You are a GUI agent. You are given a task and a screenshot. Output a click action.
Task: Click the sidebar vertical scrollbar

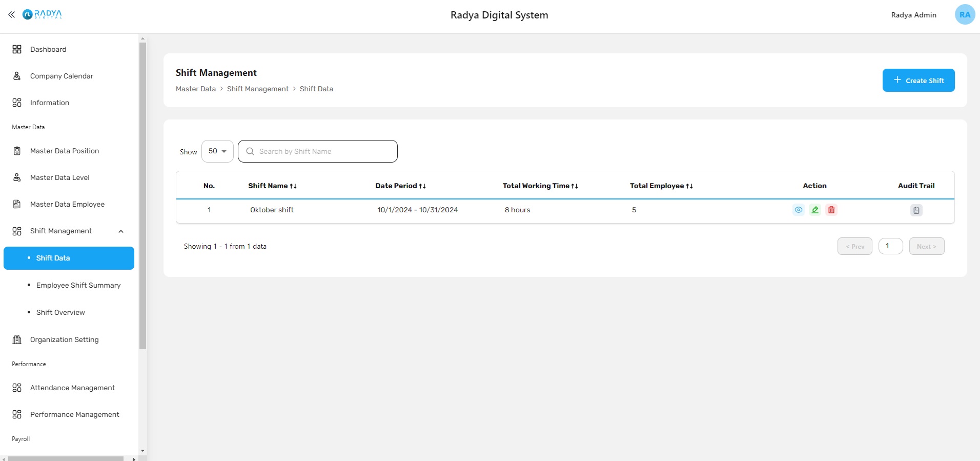(142, 195)
